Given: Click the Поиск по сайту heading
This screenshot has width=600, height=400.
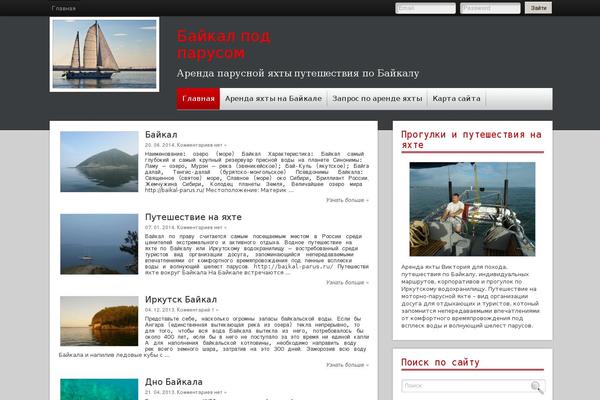Looking at the screenshot, I should [x=440, y=362].
